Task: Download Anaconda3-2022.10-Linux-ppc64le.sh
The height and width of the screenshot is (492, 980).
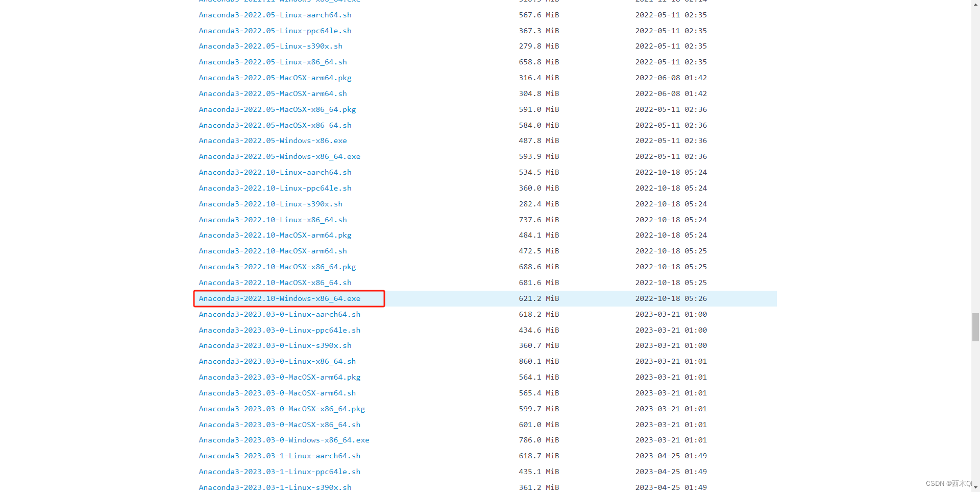Action: 275,188
